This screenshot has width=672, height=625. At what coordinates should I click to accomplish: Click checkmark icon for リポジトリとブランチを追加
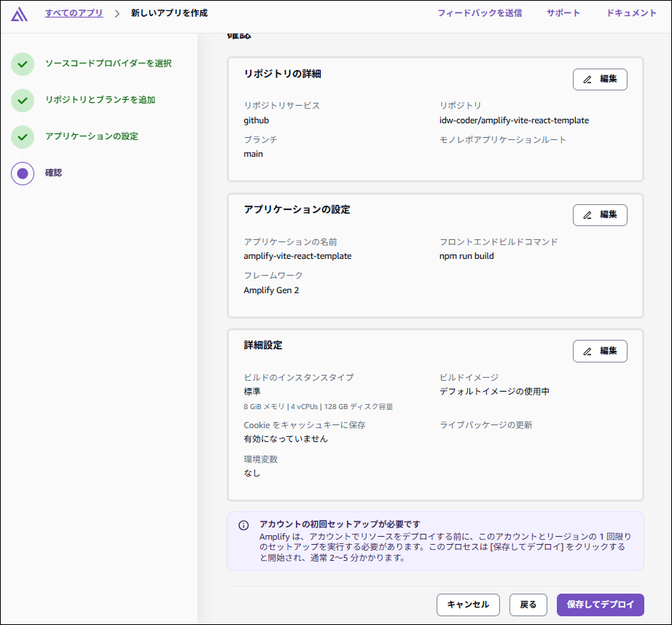pos(23,101)
